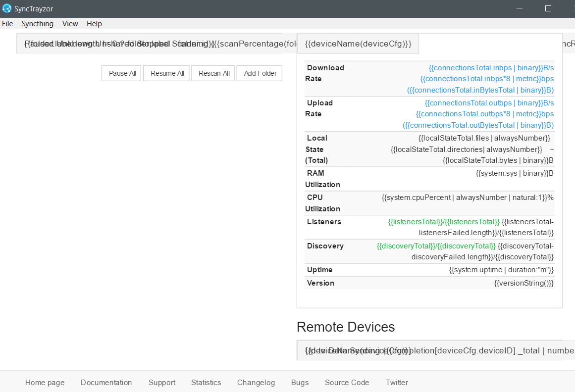Click the green discoveryTotal discovery value

[x=436, y=246]
